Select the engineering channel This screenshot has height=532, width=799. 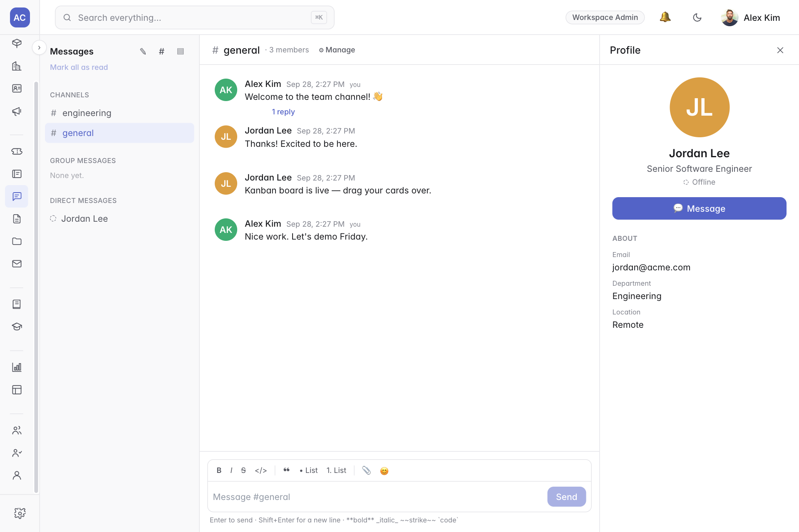[x=119, y=113]
